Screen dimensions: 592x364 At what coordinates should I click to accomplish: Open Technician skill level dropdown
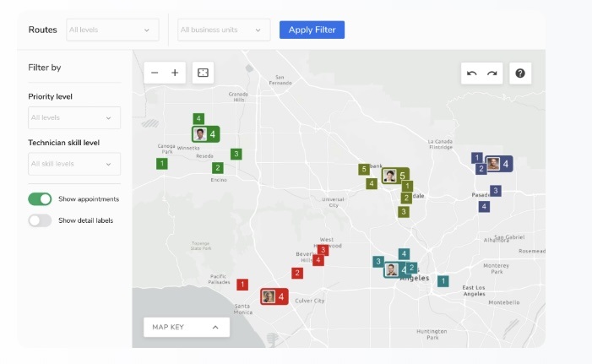click(x=74, y=164)
